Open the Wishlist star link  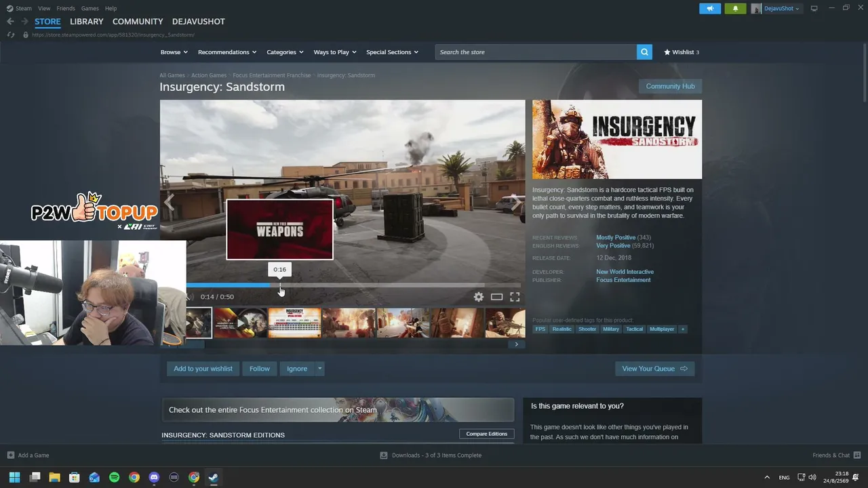pyautogui.click(x=682, y=52)
